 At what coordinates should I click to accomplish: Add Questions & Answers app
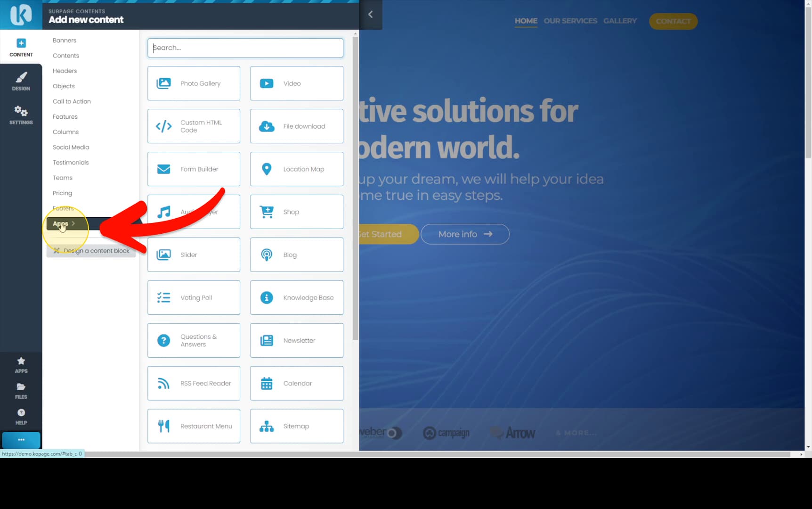click(x=194, y=341)
